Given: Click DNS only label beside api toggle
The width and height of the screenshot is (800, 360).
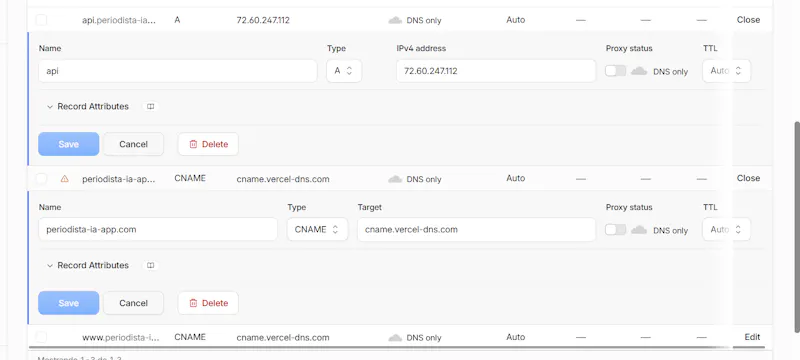Looking at the screenshot, I should tap(670, 72).
